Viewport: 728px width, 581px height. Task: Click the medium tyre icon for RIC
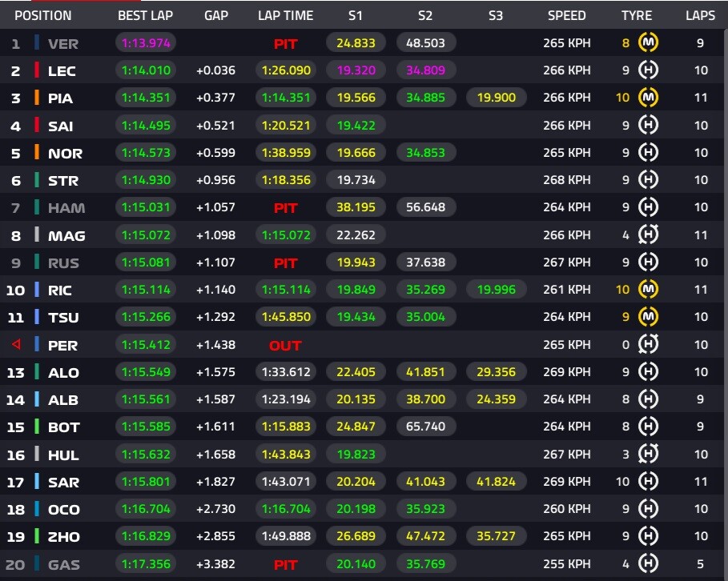[x=648, y=290]
